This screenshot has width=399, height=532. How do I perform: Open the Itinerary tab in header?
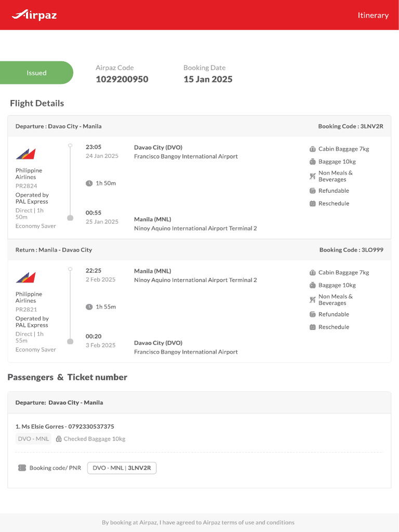(373, 15)
